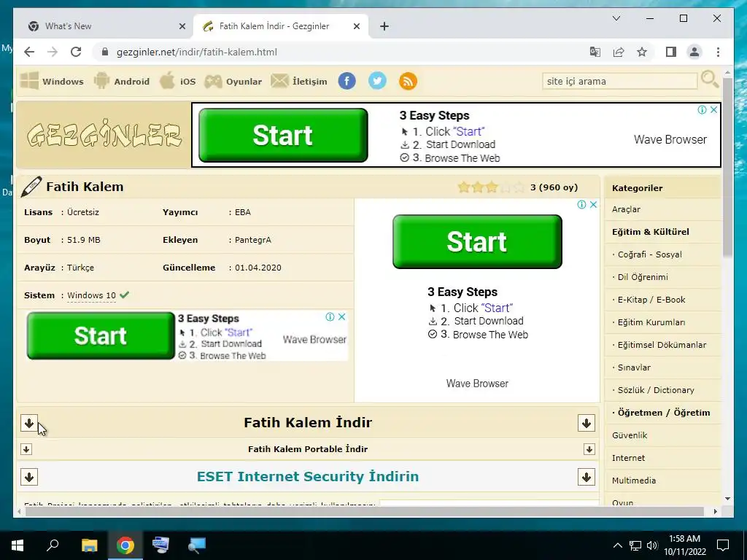The height and width of the screenshot is (560, 747).
Task: Click ESET Internet Security İndirin link
Action: 308,477
